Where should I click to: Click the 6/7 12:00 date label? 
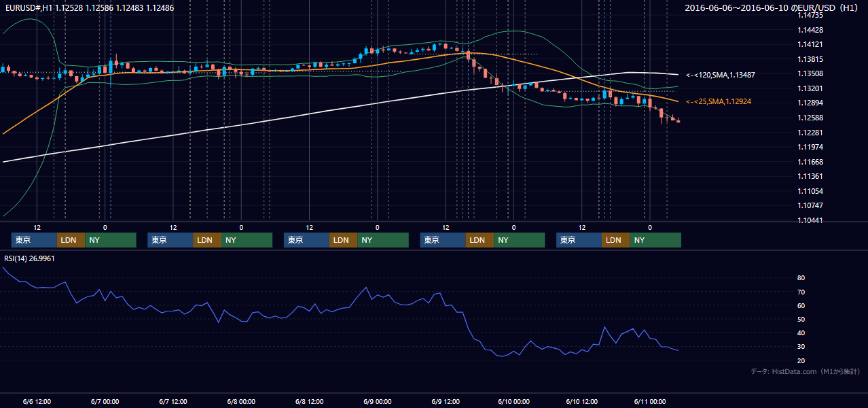coord(173,401)
